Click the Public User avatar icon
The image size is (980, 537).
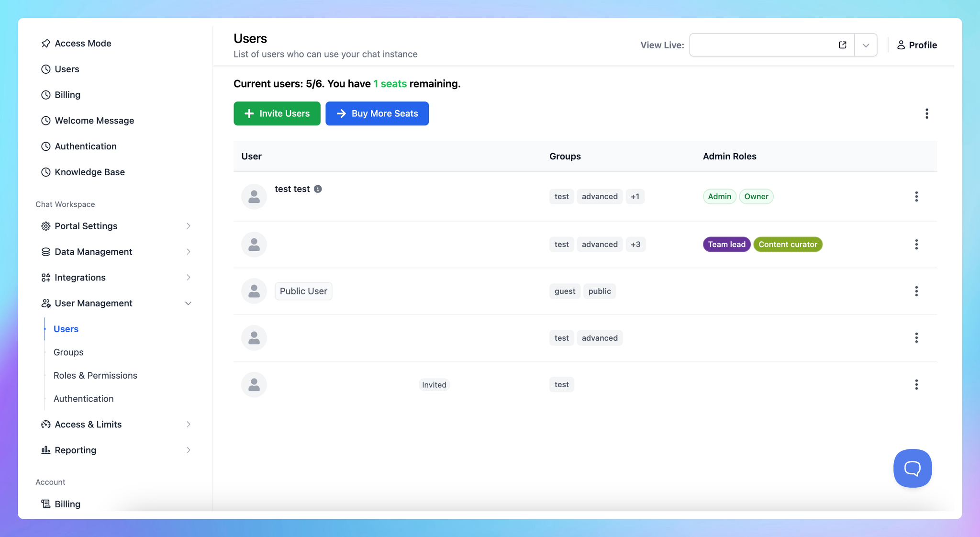coord(254,291)
